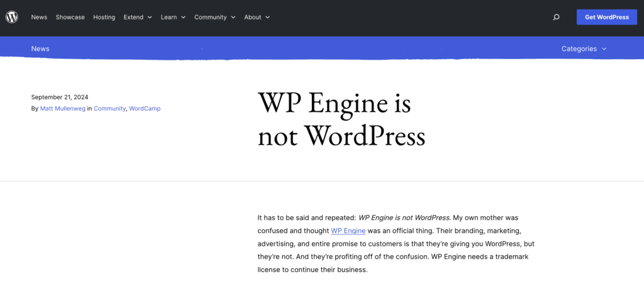Open the News menu item
Image resolution: width=644 pixels, height=284 pixels.
39,17
